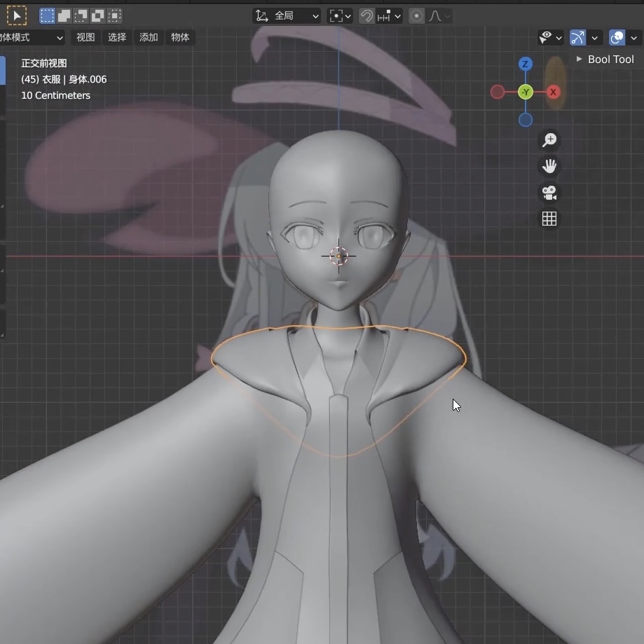Open the 添加 menu

point(149,37)
